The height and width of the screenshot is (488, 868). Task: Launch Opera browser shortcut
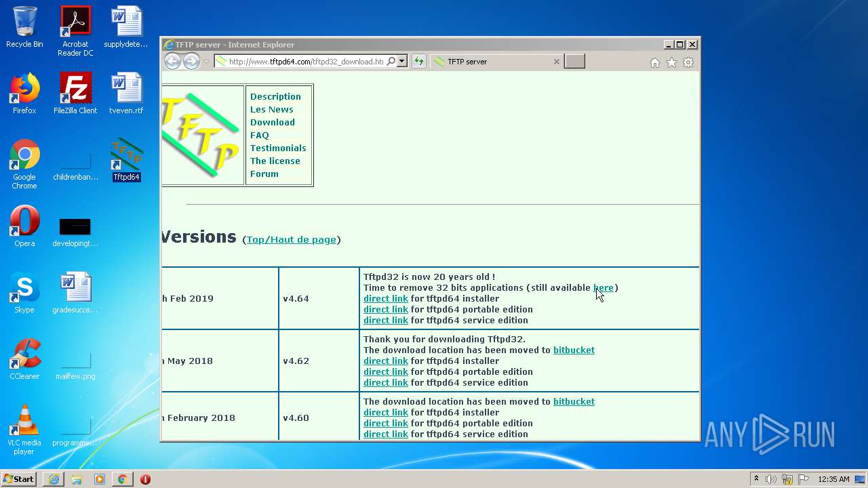click(24, 226)
